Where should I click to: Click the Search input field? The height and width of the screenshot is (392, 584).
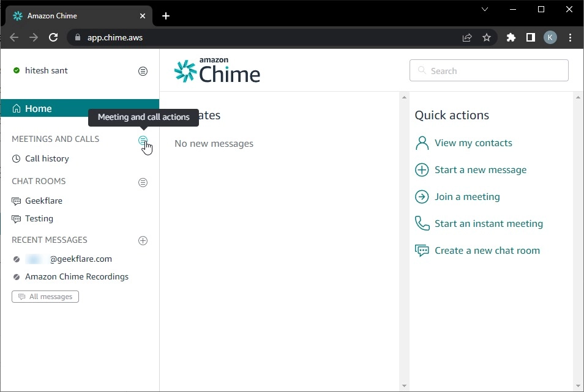[489, 70]
